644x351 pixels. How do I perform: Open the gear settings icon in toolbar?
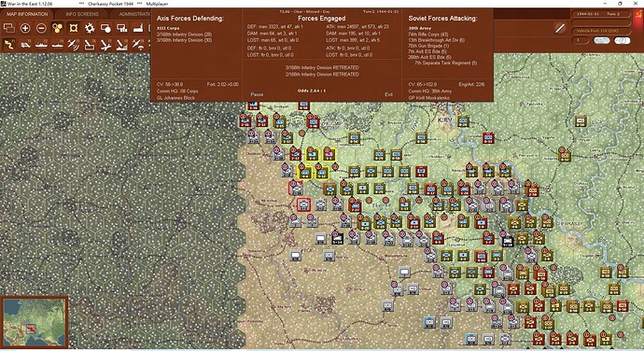90,28
